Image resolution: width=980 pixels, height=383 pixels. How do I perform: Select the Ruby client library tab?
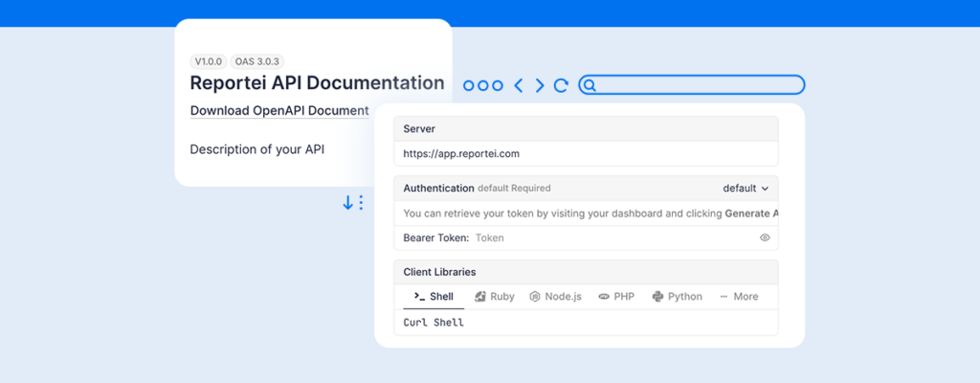click(x=495, y=297)
